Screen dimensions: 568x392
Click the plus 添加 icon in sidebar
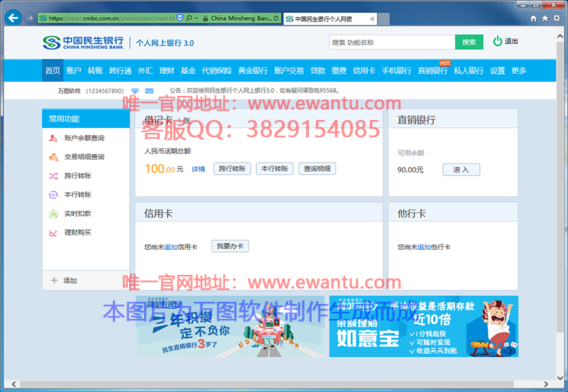tap(55, 280)
